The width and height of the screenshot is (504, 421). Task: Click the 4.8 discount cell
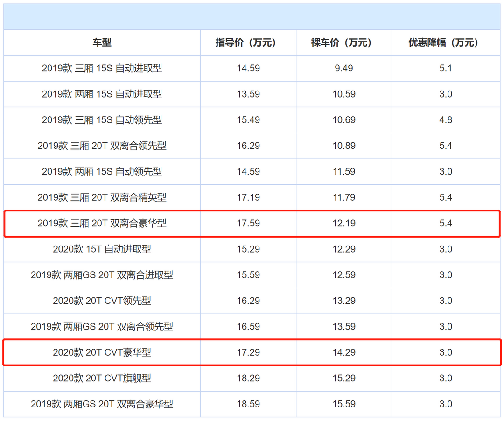(x=445, y=120)
